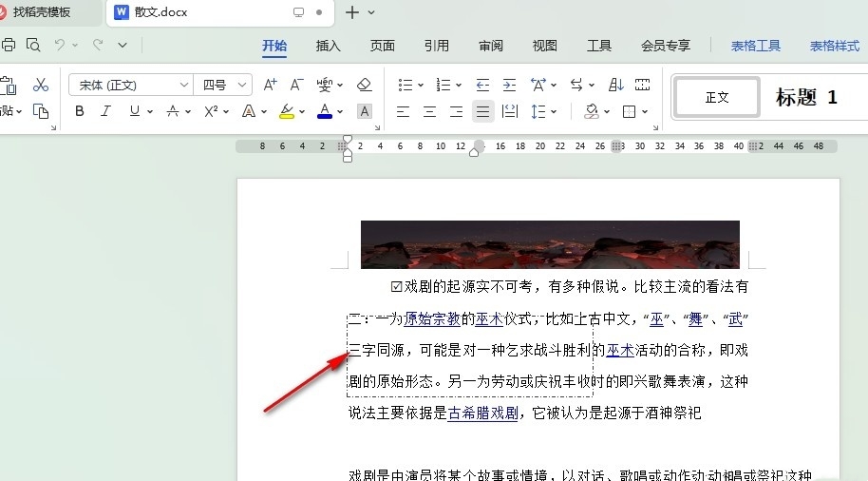Image resolution: width=868 pixels, height=481 pixels.
Task: Increase indent icon
Action: point(509,85)
